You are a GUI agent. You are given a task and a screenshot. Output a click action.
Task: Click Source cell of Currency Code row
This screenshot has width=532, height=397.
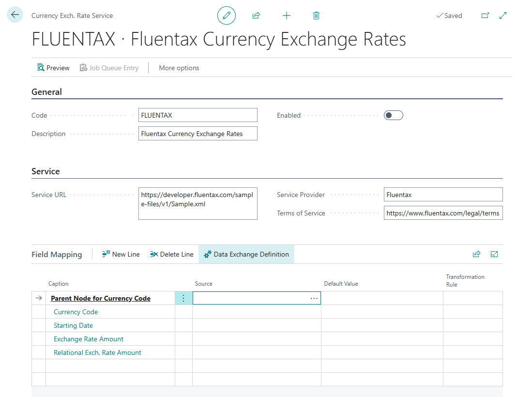pyautogui.click(x=257, y=312)
